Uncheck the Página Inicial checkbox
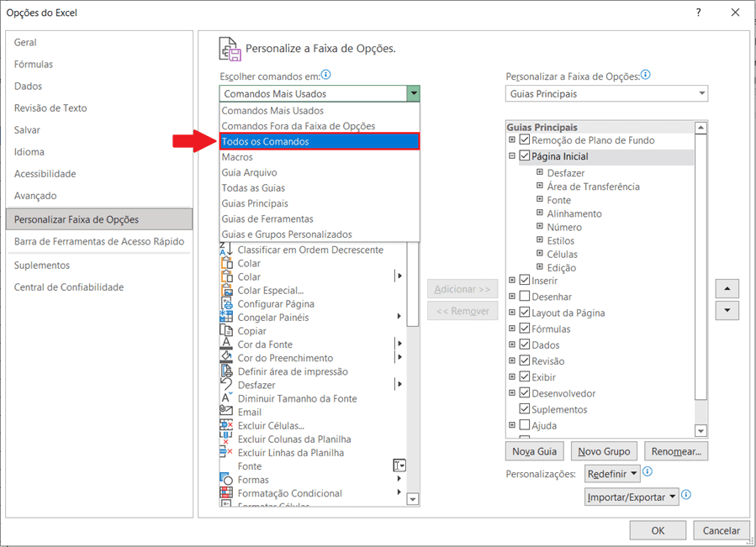The width and height of the screenshot is (756, 547). tap(525, 156)
